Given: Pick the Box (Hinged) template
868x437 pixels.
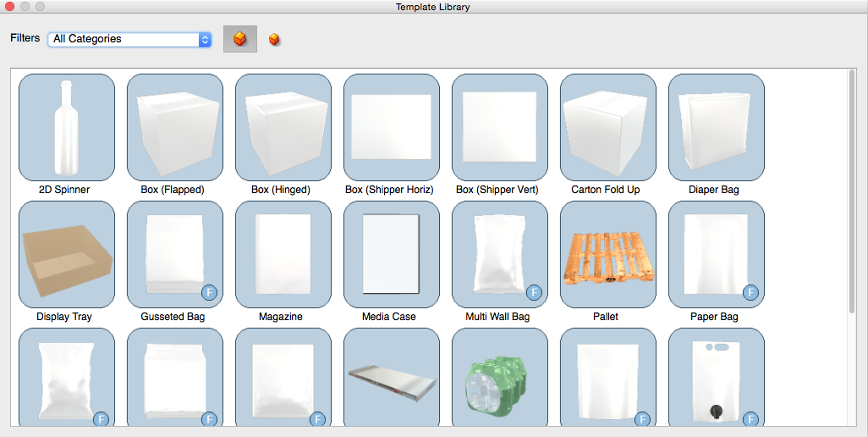Looking at the screenshot, I should point(283,127).
